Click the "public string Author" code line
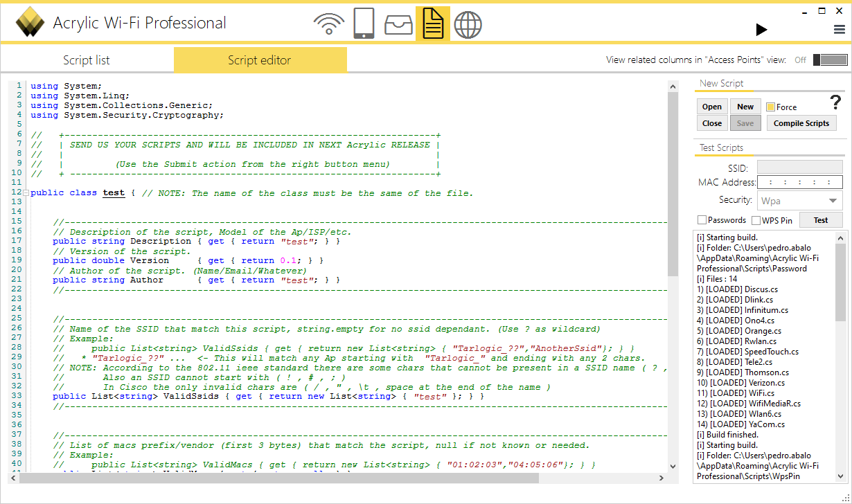Image resolution: width=852 pixels, height=504 pixels. point(196,280)
